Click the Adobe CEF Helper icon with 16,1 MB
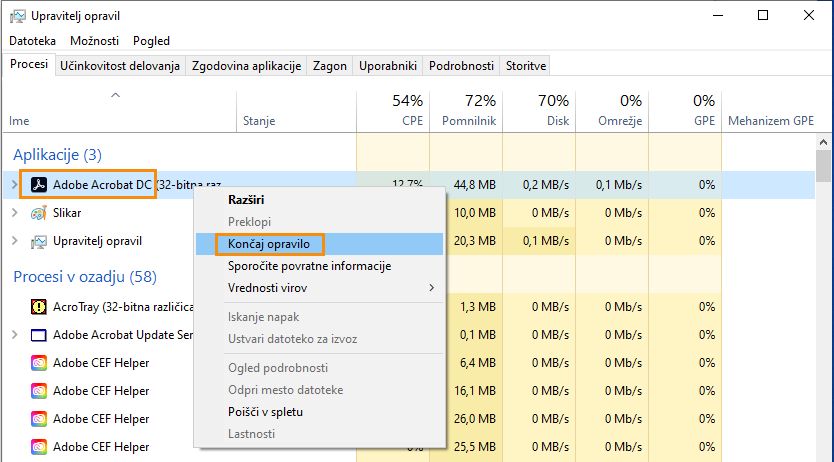 38,391
